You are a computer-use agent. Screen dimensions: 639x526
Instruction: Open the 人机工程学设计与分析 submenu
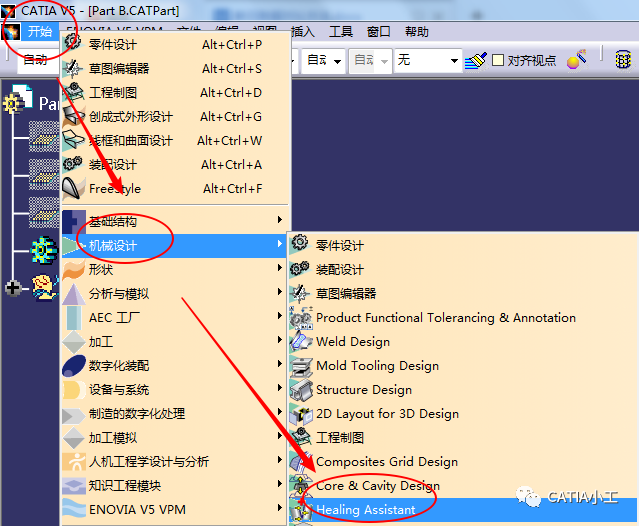pyautogui.click(x=175, y=462)
